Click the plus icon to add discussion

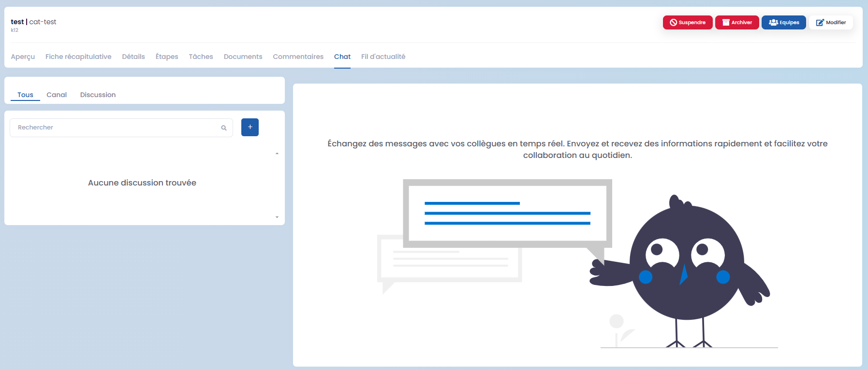point(250,127)
